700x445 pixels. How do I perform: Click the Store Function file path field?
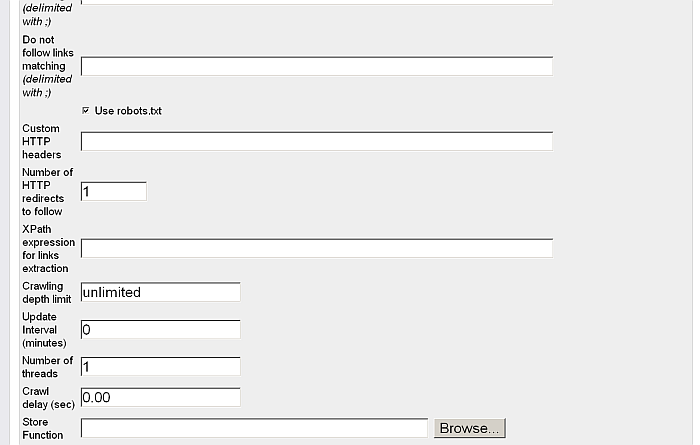[x=254, y=428]
